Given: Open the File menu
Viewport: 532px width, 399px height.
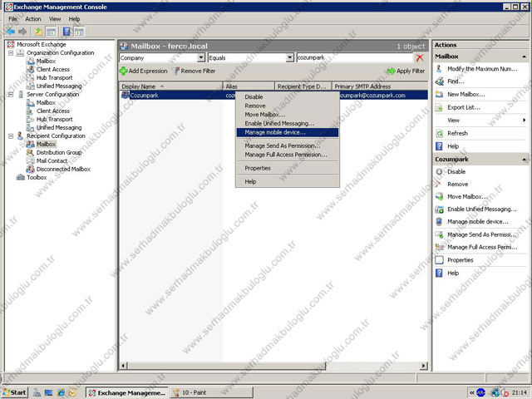Looking at the screenshot, I should [13, 19].
